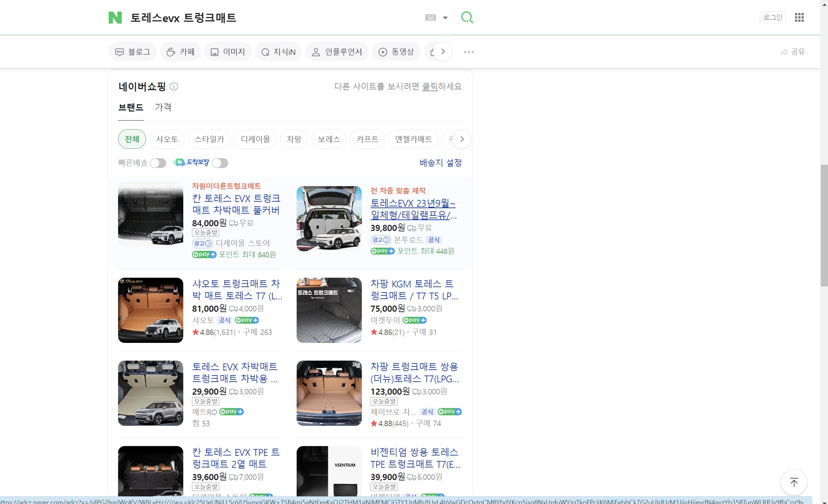This screenshot has width=828, height=504.
Task: Switch to the 가격 tab
Action: (163, 107)
